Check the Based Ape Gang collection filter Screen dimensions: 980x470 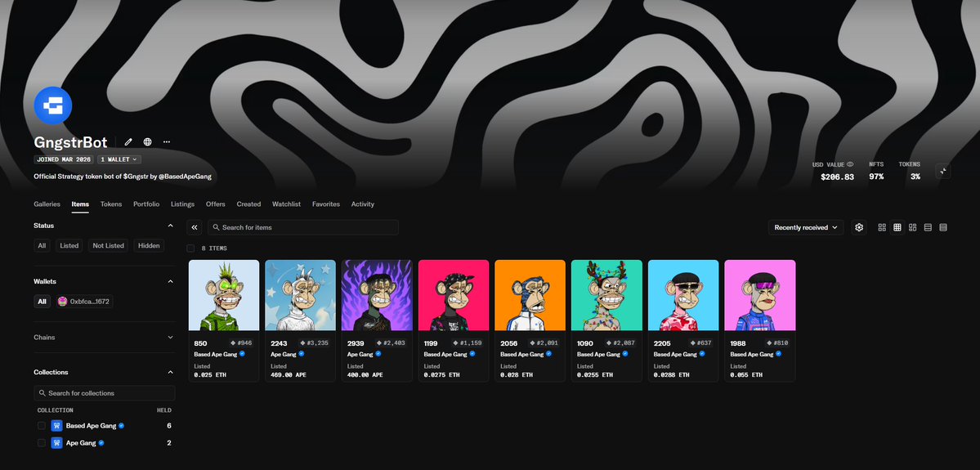41,426
